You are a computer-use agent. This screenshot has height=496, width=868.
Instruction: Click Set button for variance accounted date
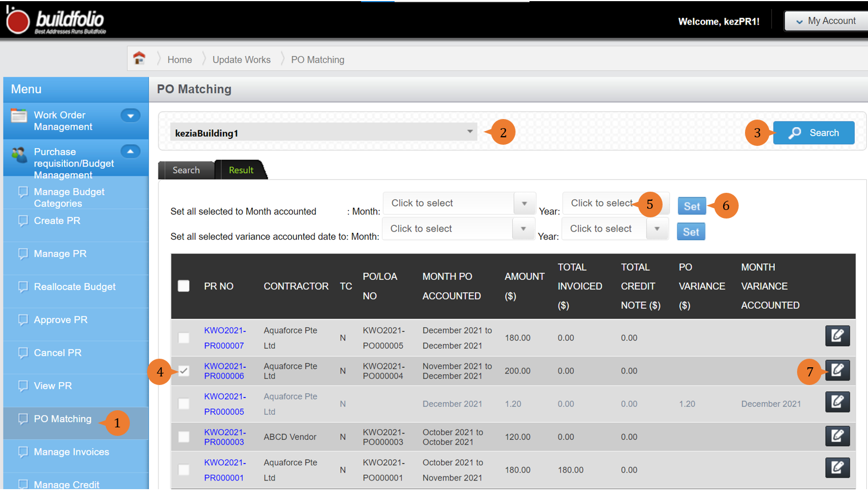[691, 232]
